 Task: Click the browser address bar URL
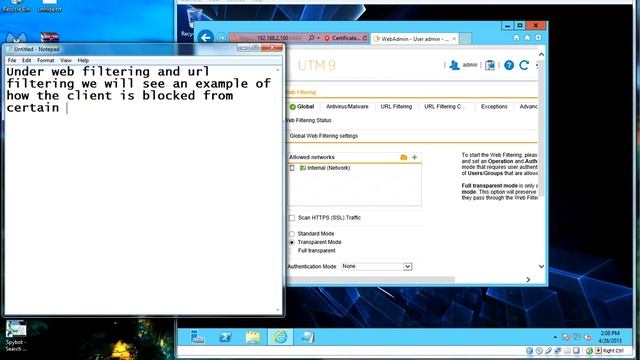pos(273,38)
